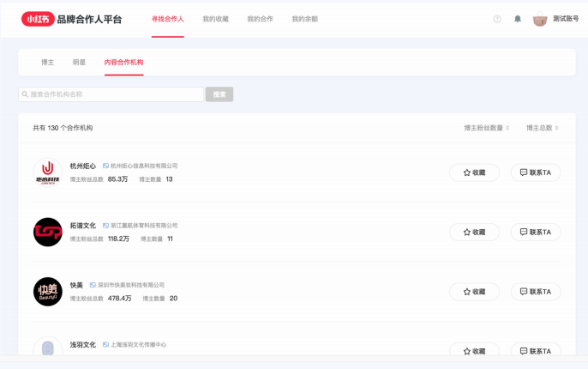The height and width of the screenshot is (369, 588).
Task: Click certification badge icon beside 拓谱文化
Action: click(105, 225)
